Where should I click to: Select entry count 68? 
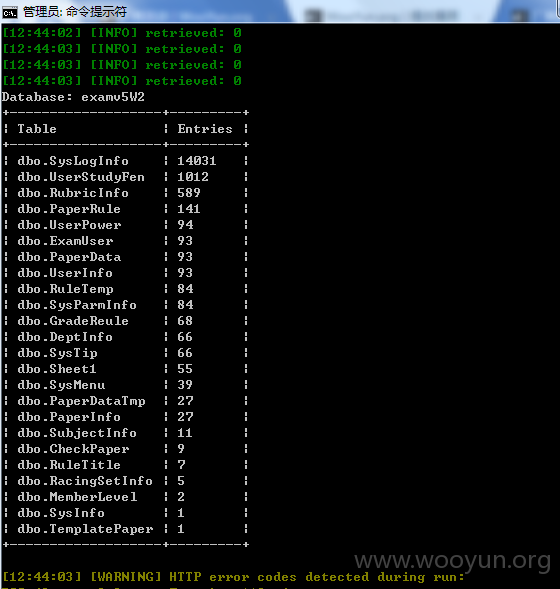[x=185, y=321]
